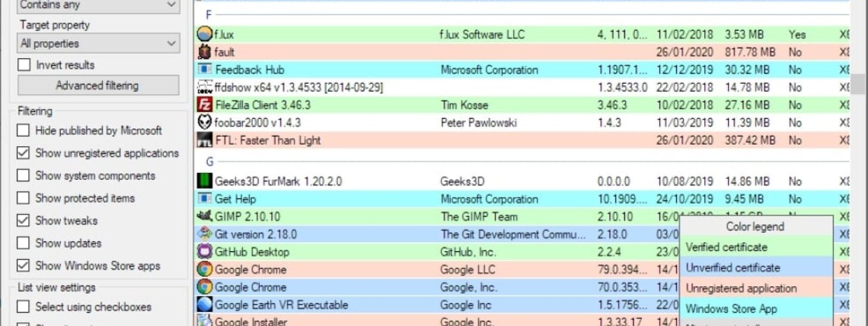Click the GIMP 2.10.10 icon

pyautogui.click(x=205, y=216)
